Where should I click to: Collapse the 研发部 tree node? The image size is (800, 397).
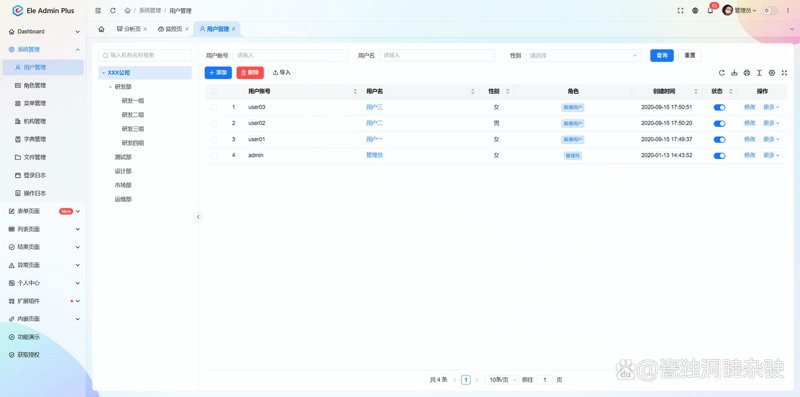(x=111, y=87)
